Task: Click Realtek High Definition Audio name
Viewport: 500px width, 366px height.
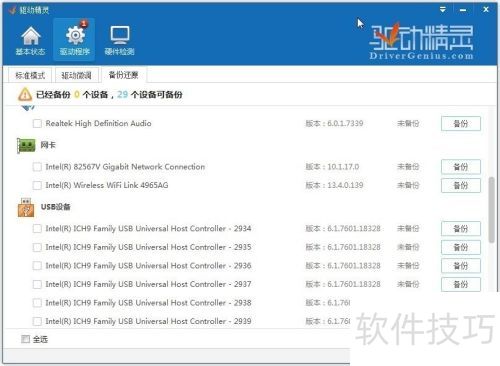Action: click(x=98, y=124)
